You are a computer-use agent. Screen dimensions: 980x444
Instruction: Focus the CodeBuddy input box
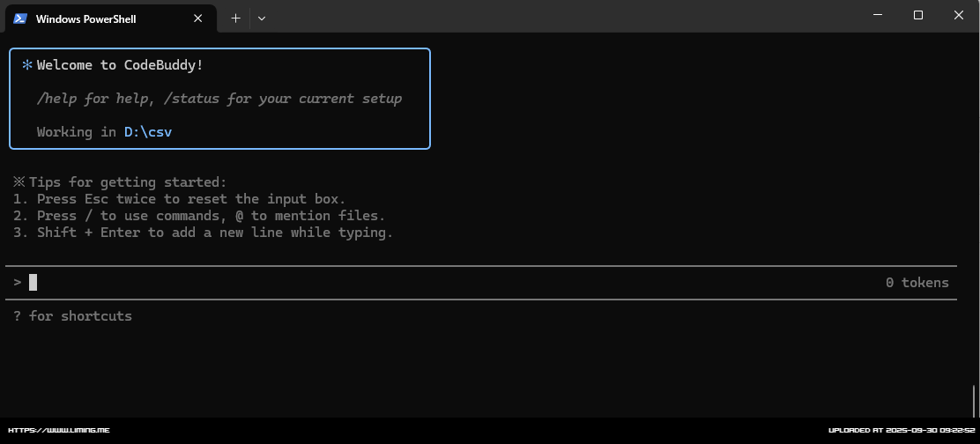[x=441, y=283]
